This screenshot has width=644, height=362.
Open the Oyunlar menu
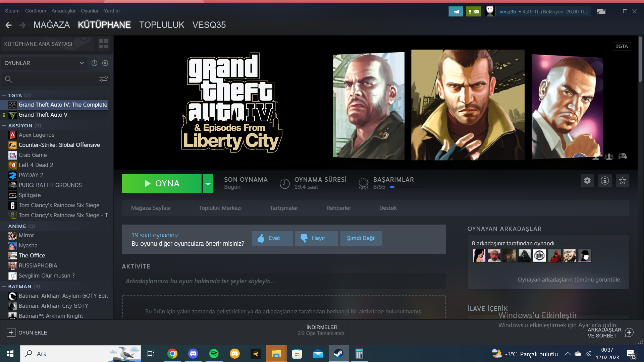pos(90,11)
